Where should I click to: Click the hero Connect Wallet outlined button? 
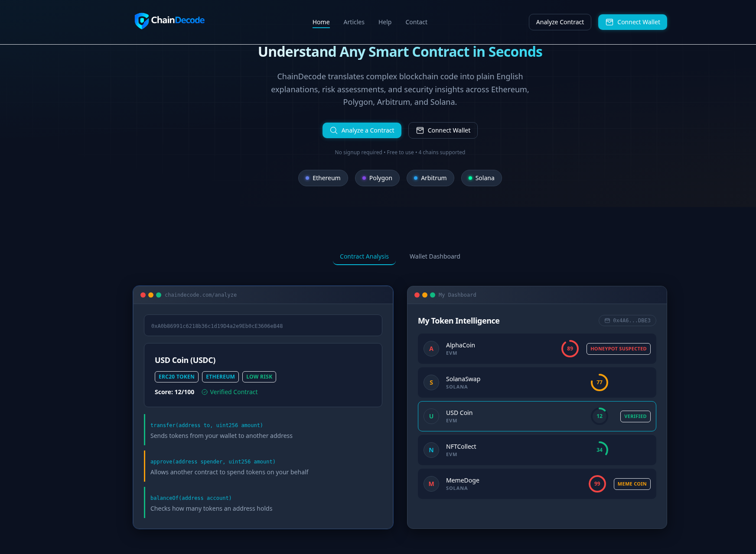pos(443,130)
